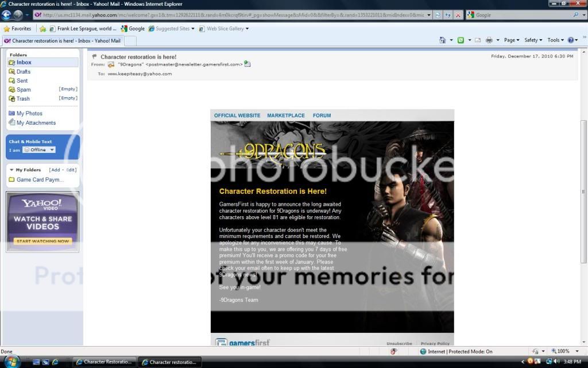The height and width of the screenshot is (368, 588).
Task: Click the zoom magnifier icon in status bar
Action: click(x=554, y=351)
